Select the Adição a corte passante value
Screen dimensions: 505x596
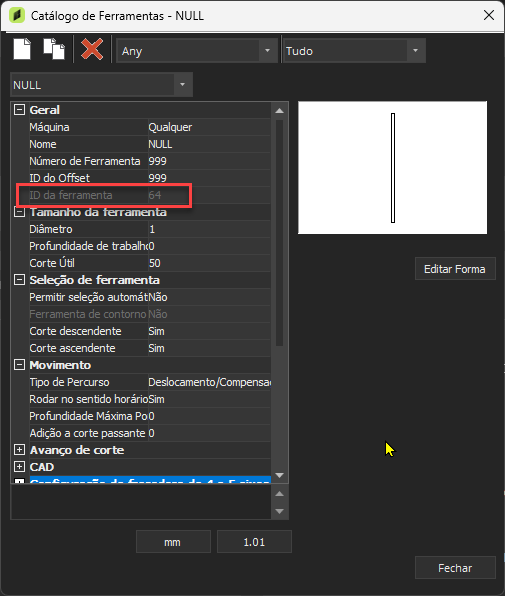[x=209, y=433]
